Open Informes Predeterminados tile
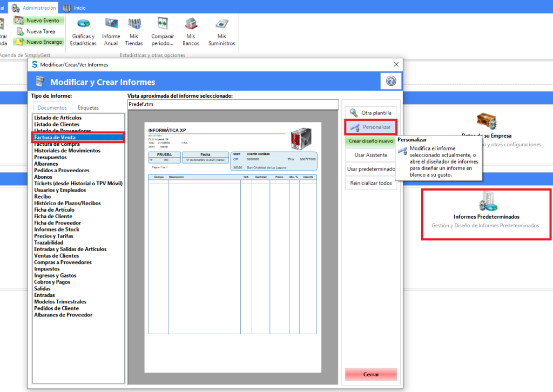 (485, 214)
